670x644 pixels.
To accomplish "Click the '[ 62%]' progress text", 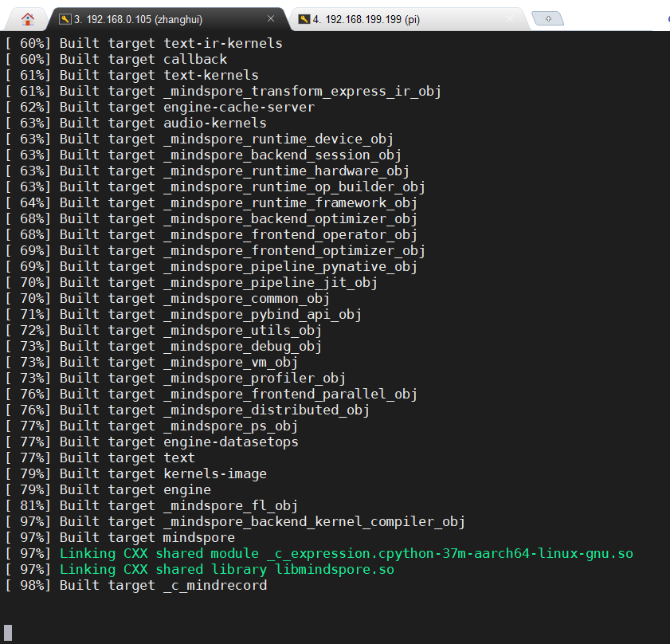I will pyautogui.click(x=28, y=107).
